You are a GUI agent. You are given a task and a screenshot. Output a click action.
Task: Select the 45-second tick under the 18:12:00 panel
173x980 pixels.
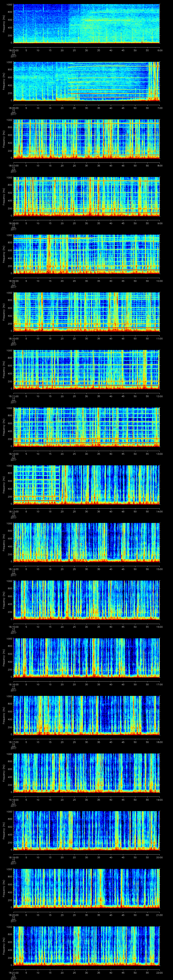[x=123, y=454]
